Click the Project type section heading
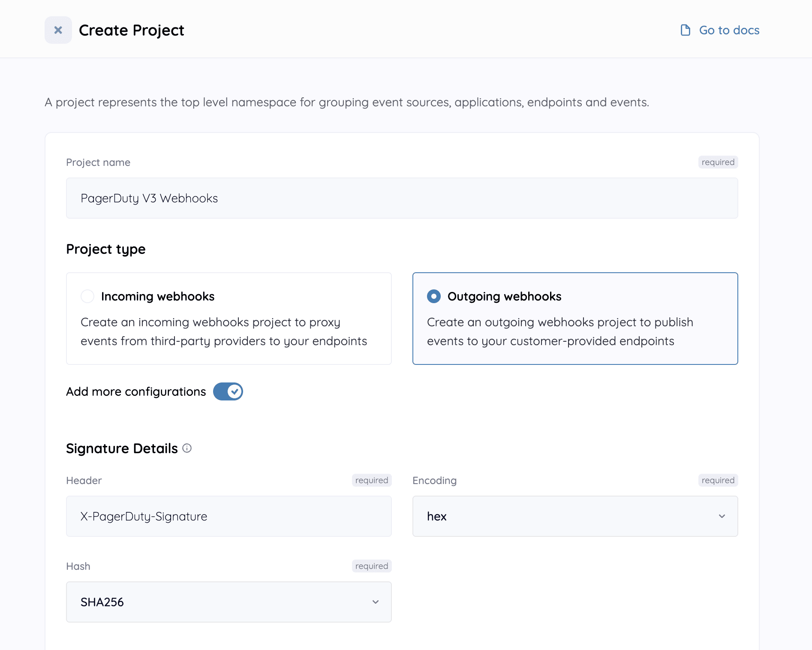 (x=105, y=249)
